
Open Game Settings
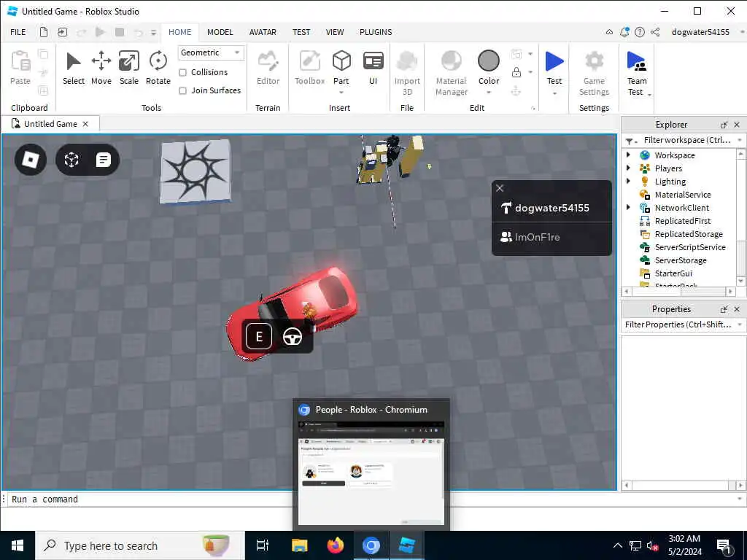[594, 74]
